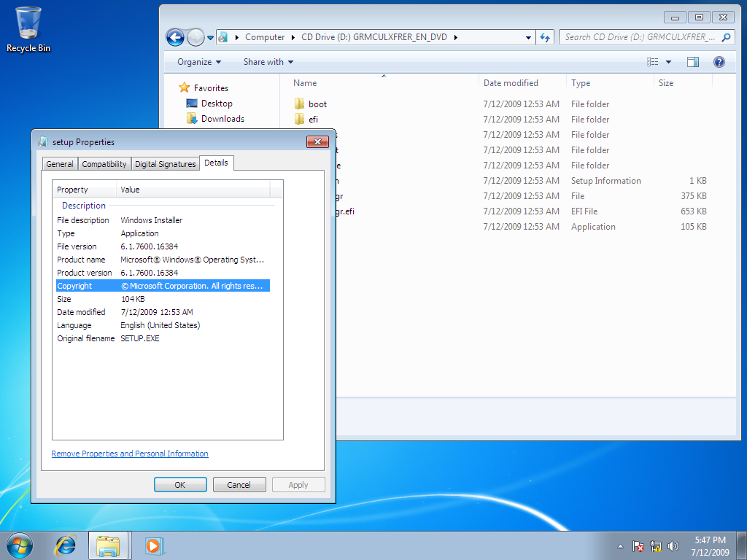Click the Search CD Drive input field
747x560 pixels.
[638, 37]
